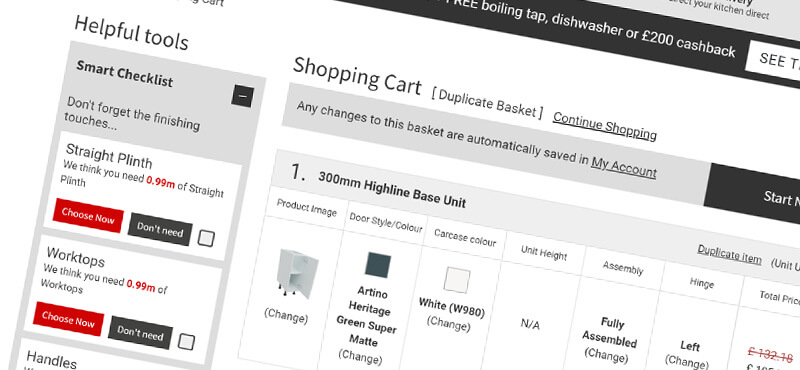Follow the Continue Shopping link
The image size is (800, 370).
(x=605, y=125)
